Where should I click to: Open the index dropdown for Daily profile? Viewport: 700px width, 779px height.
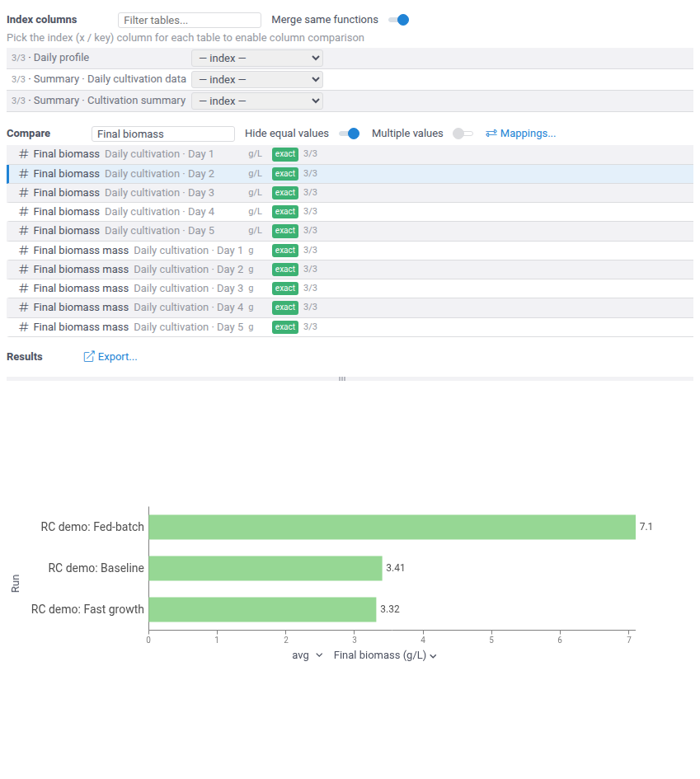pos(257,59)
